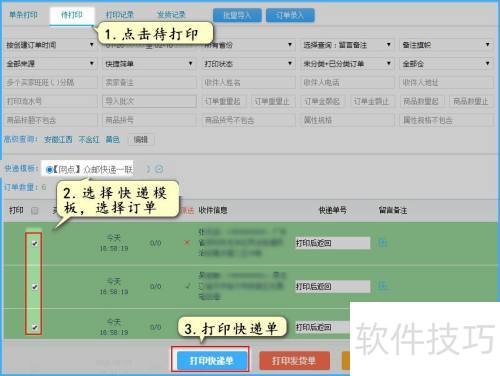The image size is (500, 376).
Task: Open the 全部来源 dropdown
Action: click(x=50, y=63)
